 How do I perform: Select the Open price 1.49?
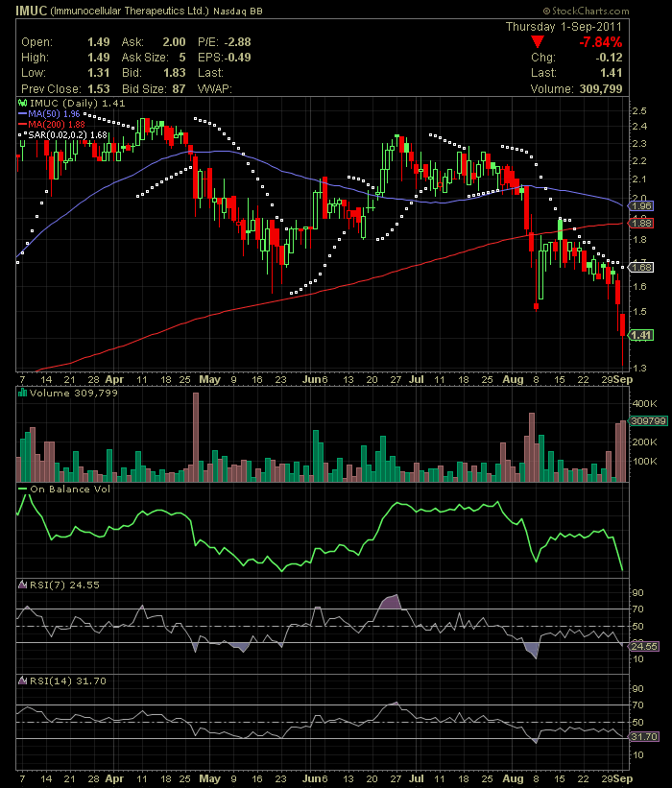pos(99,41)
